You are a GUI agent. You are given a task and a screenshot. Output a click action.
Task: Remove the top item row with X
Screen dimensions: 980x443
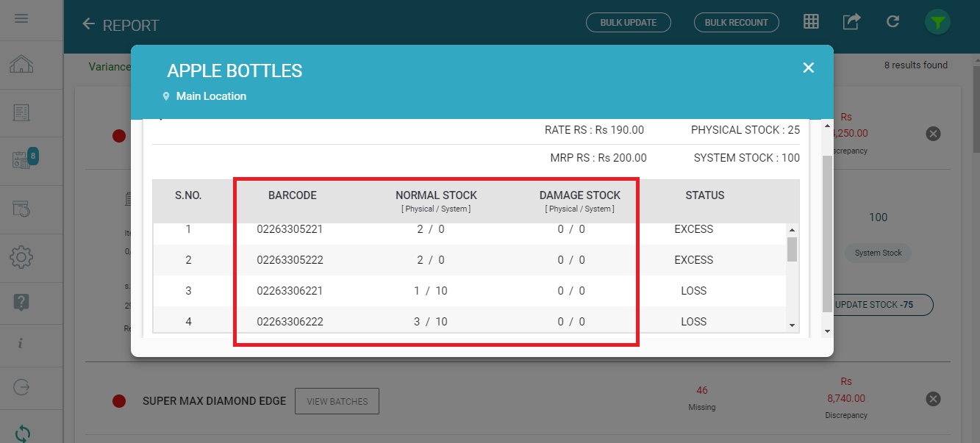(933, 134)
